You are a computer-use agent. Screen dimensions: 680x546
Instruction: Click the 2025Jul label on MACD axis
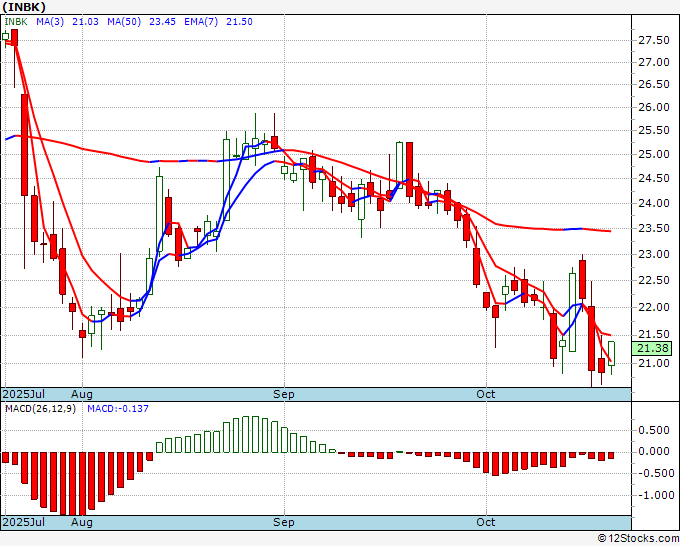24,522
